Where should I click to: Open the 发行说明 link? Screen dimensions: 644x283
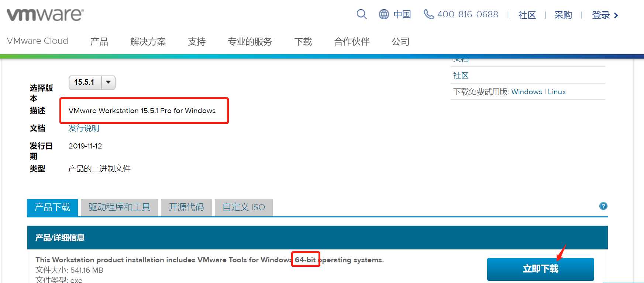coord(84,128)
